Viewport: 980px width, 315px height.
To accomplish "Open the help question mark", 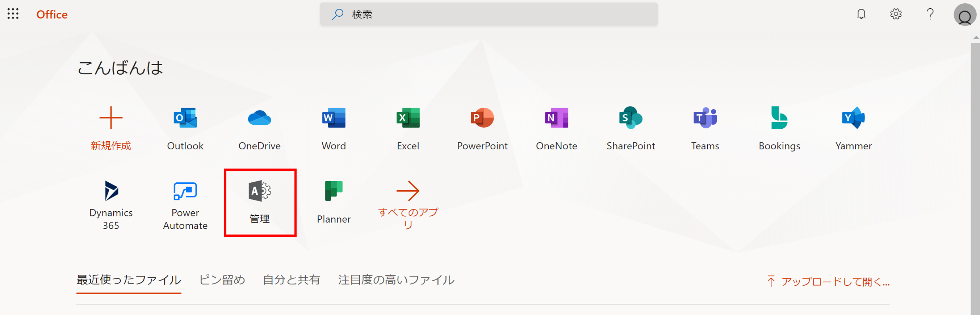I will (x=930, y=14).
